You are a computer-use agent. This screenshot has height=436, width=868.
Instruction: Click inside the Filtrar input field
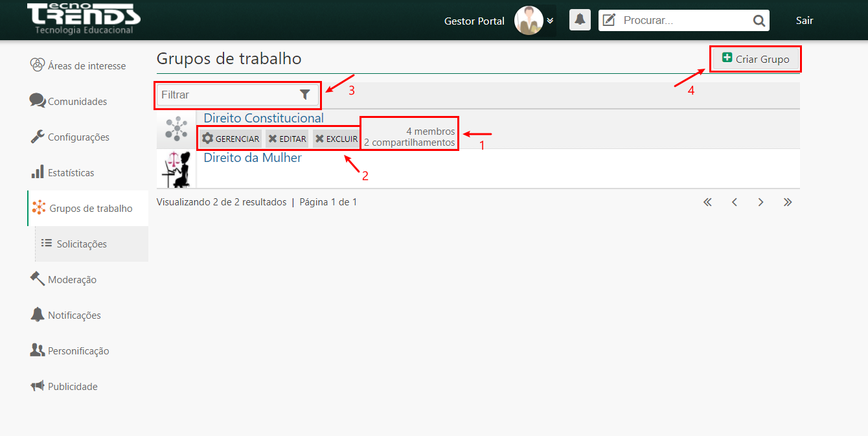pyautogui.click(x=227, y=95)
